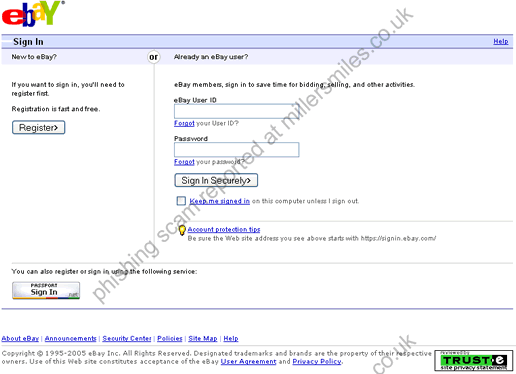
Task: Open Policies footer link
Action: click(170, 339)
